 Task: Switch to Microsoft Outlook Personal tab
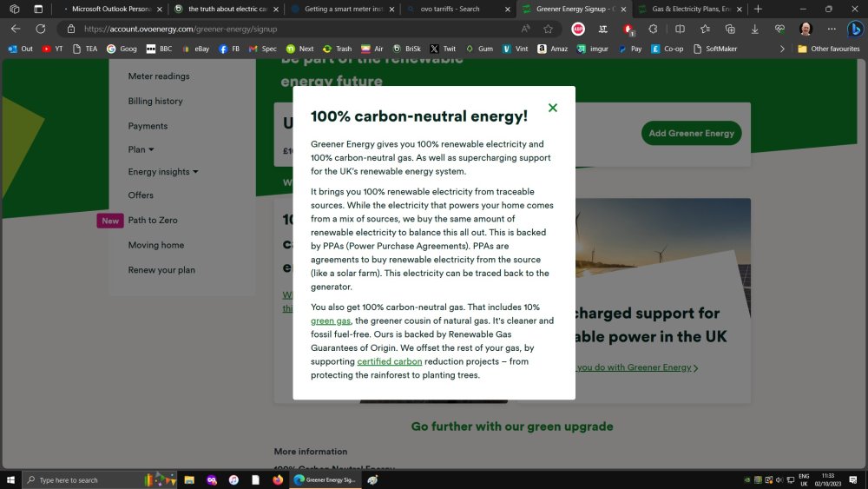point(111,9)
